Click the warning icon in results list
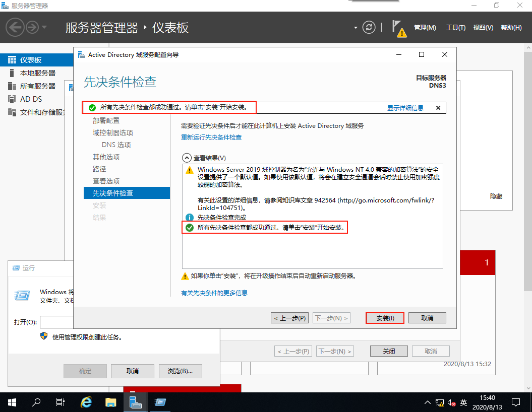Image resolution: width=532 pixels, height=412 pixels. [189, 170]
